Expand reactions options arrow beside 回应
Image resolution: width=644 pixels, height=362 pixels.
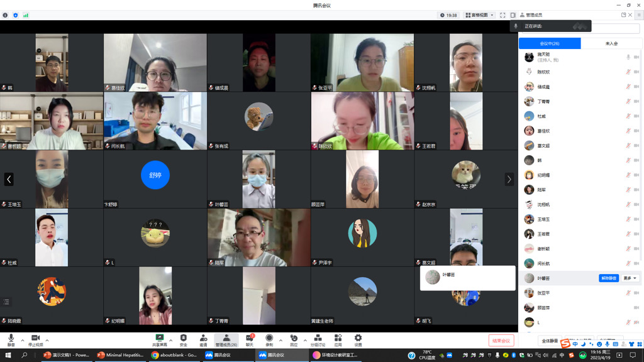(x=305, y=340)
